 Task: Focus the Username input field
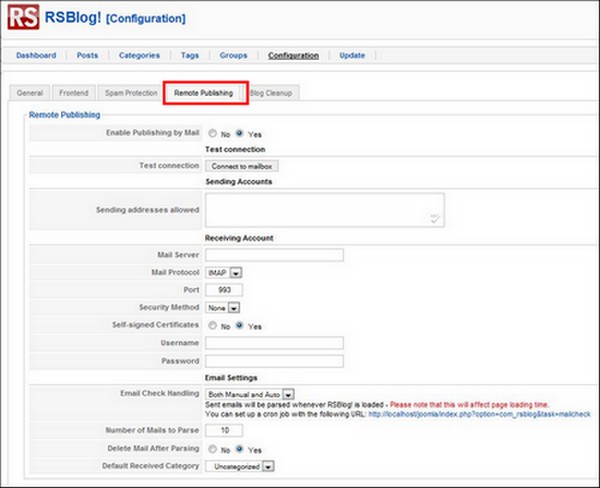point(274,343)
